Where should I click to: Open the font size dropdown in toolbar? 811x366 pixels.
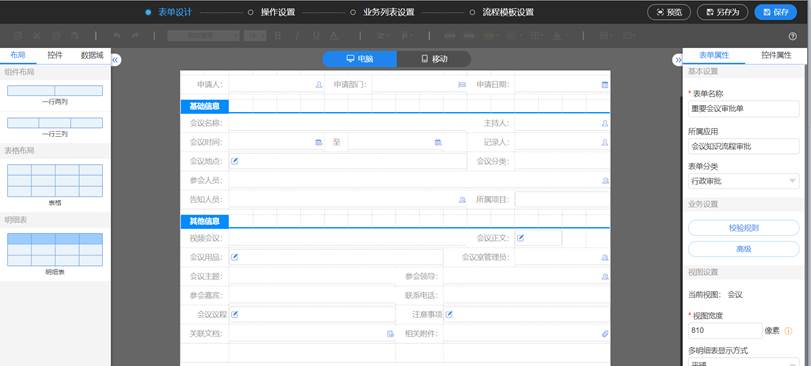click(x=255, y=36)
